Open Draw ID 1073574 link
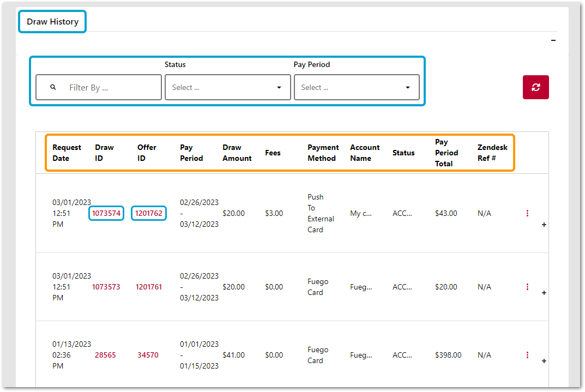The image size is (585, 392). (106, 213)
